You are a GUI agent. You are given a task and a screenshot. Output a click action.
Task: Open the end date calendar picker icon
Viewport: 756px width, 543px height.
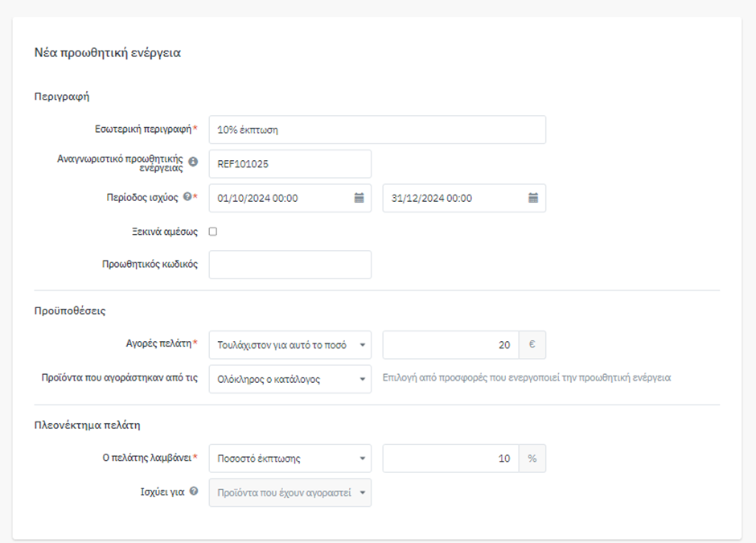pyautogui.click(x=533, y=198)
